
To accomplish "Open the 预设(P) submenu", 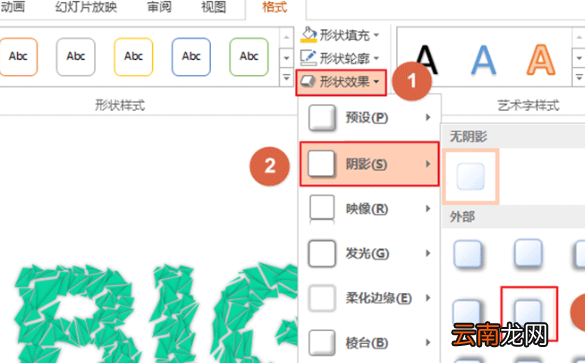I will tap(369, 118).
